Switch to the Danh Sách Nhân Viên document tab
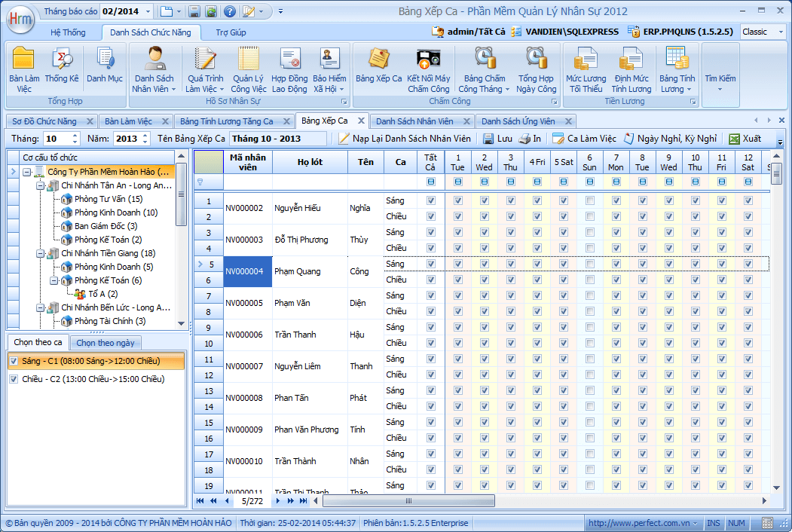The width and height of the screenshot is (792, 532). [x=414, y=121]
